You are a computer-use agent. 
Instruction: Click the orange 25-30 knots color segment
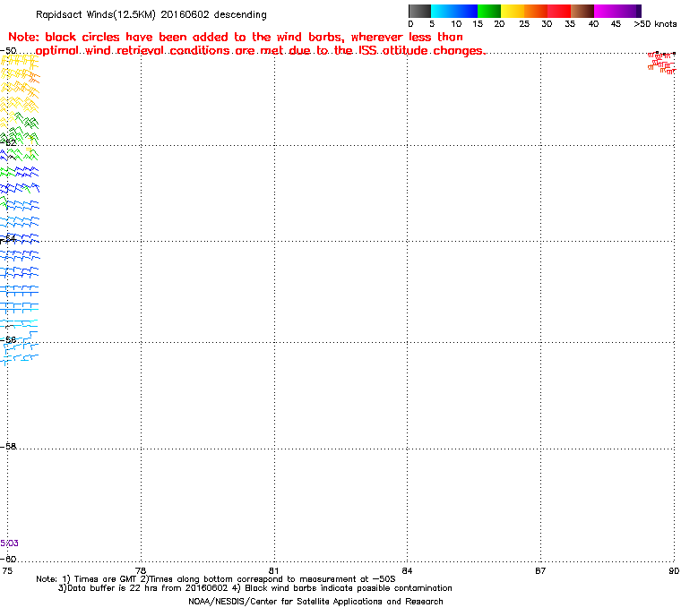[536, 11]
